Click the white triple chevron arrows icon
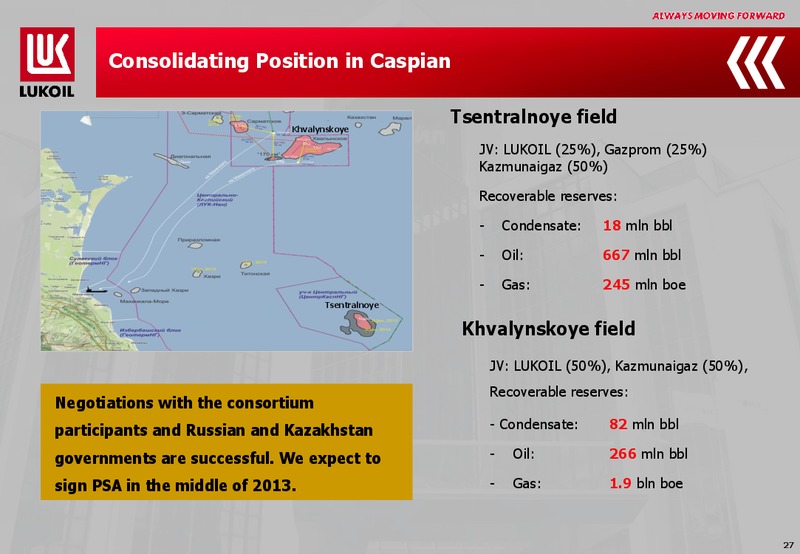This screenshot has height=554, width=800. tap(755, 62)
